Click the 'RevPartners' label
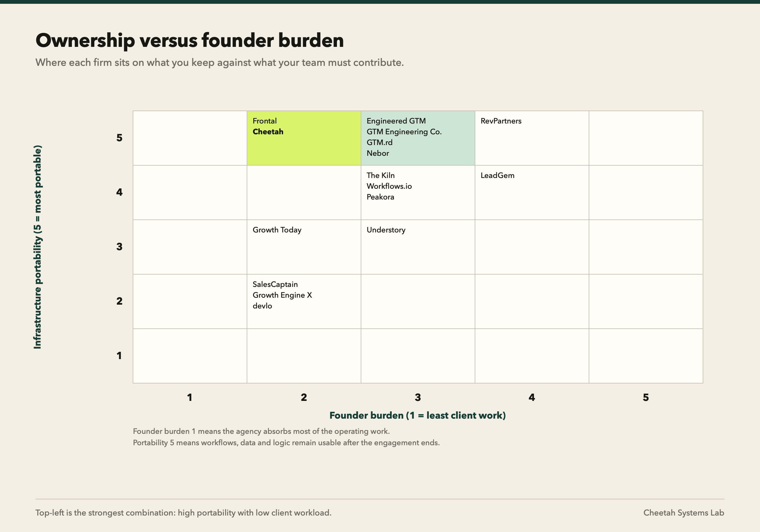Image resolution: width=760 pixels, height=532 pixels. tap(501, 121)
